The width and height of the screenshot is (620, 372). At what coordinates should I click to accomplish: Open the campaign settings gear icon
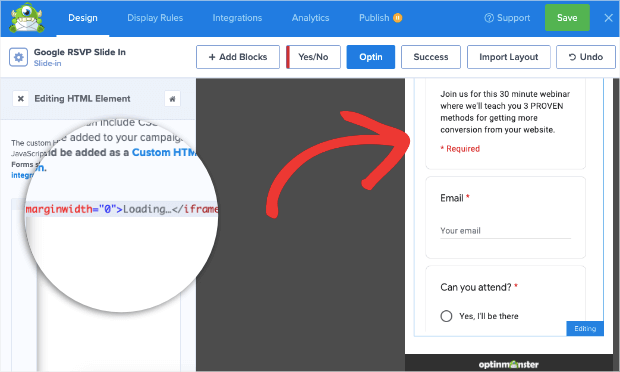(19, 57)
